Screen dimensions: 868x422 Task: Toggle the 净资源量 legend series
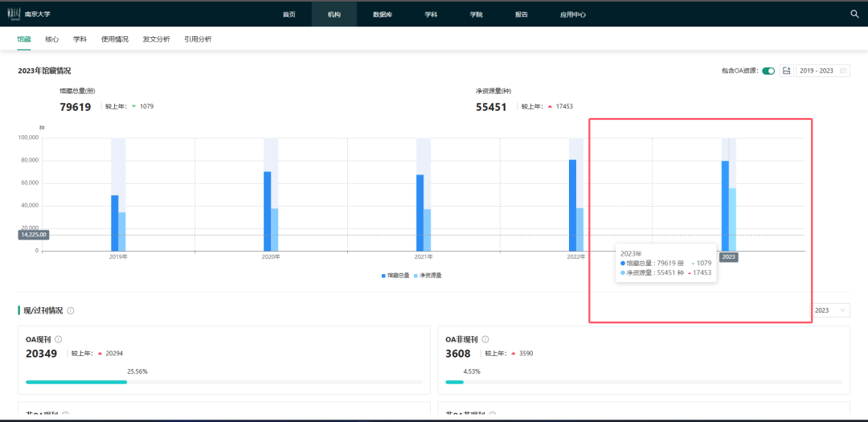point(428,275)
